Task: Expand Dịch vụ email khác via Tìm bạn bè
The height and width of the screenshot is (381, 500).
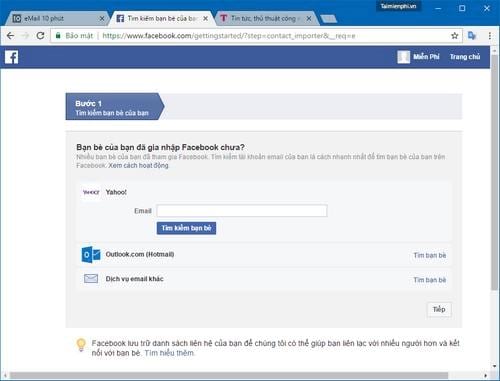Action: [430, 280]
